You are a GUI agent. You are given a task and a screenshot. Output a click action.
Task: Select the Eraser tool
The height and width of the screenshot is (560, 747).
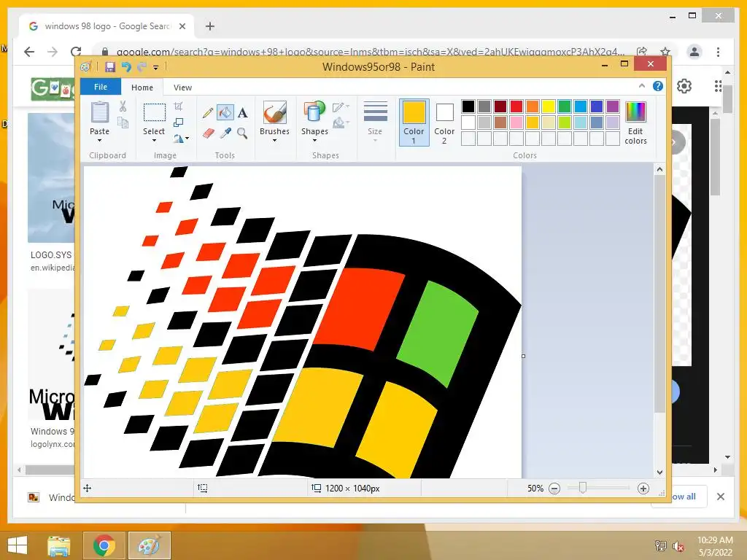click(x=208, y=133)
